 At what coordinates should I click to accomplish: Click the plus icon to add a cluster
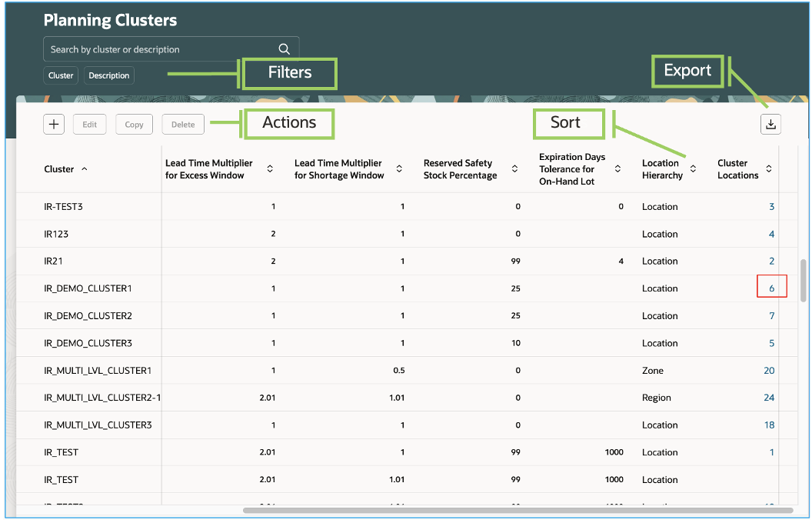coord(53,124)
